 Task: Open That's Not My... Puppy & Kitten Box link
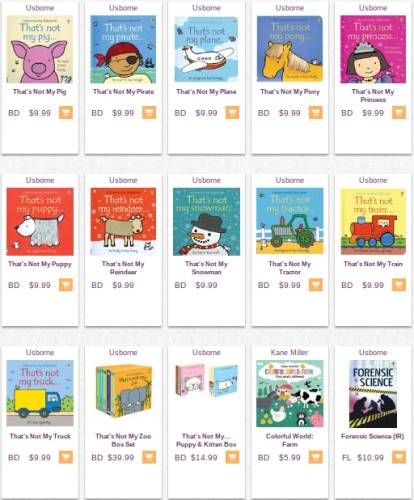coord(206,440)
